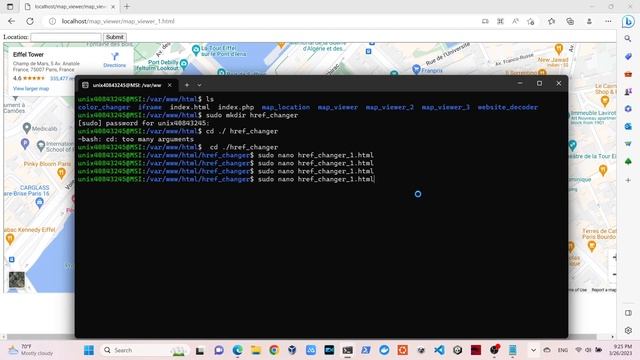Maximize the terminal window
This screenshot has height=360, width=640.
point(539,83)
